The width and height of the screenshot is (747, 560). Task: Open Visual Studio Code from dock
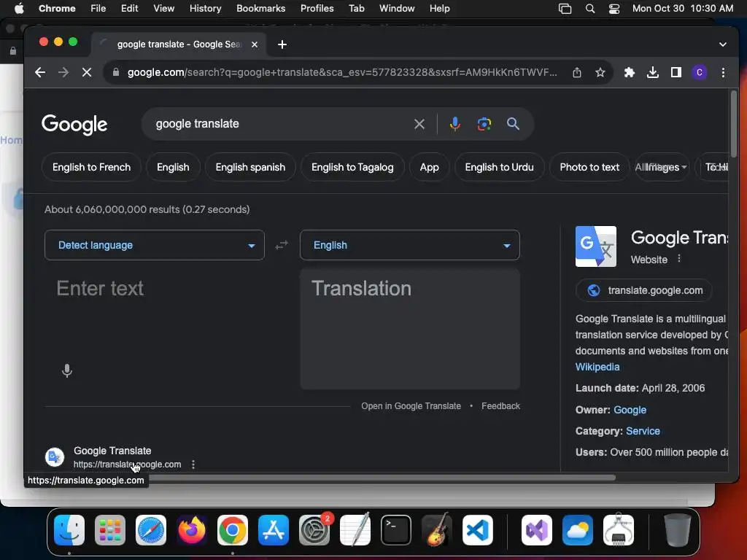tap(477, 530)
